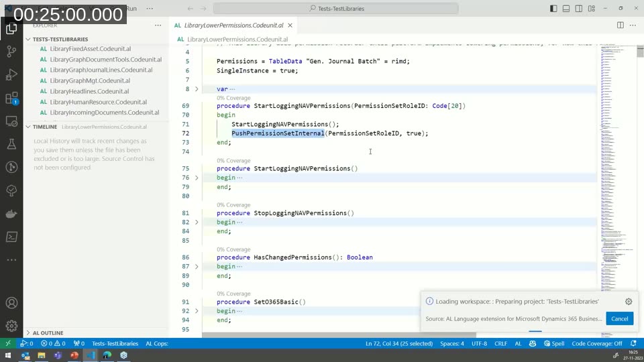
Task: Open File Explorer from taskbar
Action: (x=41, y=355)
